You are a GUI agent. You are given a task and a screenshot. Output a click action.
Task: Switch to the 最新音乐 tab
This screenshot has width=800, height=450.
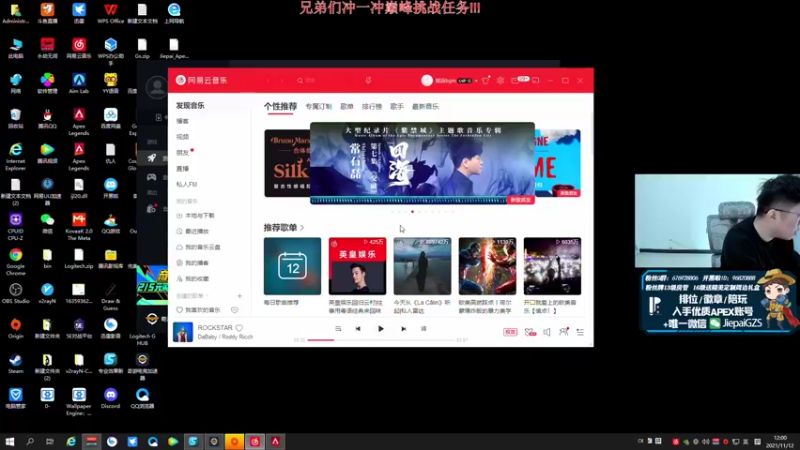tap(426, 106)
